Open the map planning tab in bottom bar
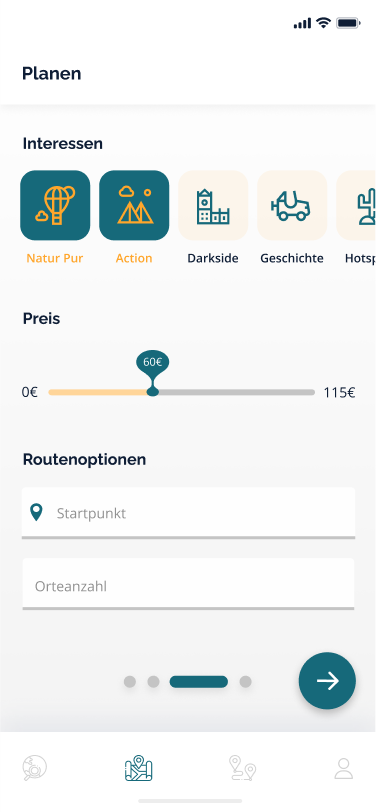 click(x=139, y=768)
